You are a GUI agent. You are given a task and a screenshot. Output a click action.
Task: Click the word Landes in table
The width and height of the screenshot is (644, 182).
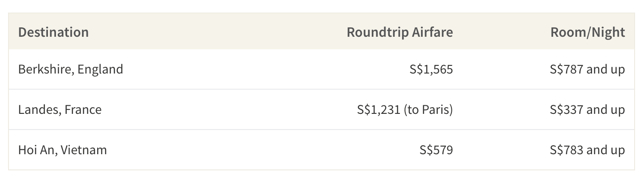click(x=39, y=109)
